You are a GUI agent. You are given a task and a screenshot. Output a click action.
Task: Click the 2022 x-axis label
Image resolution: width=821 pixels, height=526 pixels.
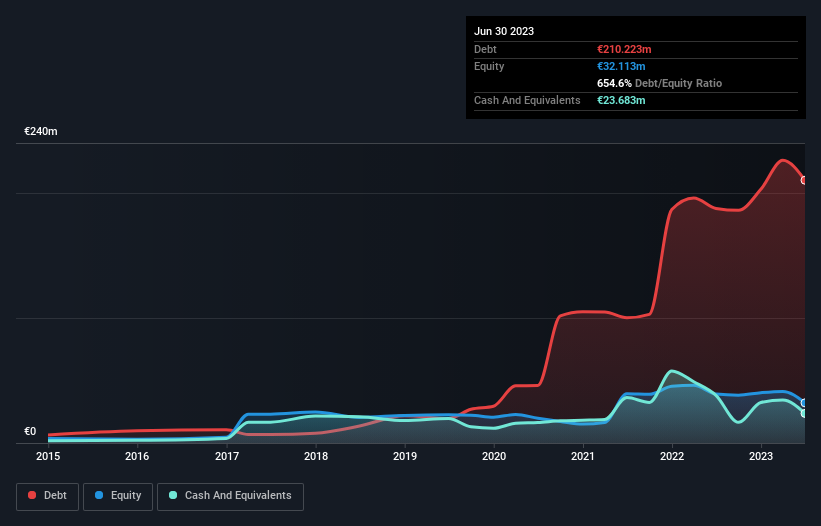pos(672,456)
